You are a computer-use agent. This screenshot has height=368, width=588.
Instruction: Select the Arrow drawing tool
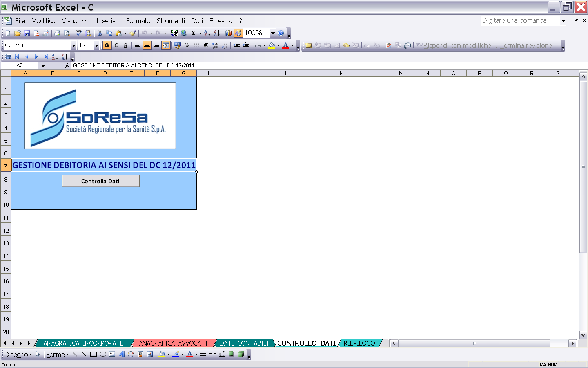[x=84, y=355]
